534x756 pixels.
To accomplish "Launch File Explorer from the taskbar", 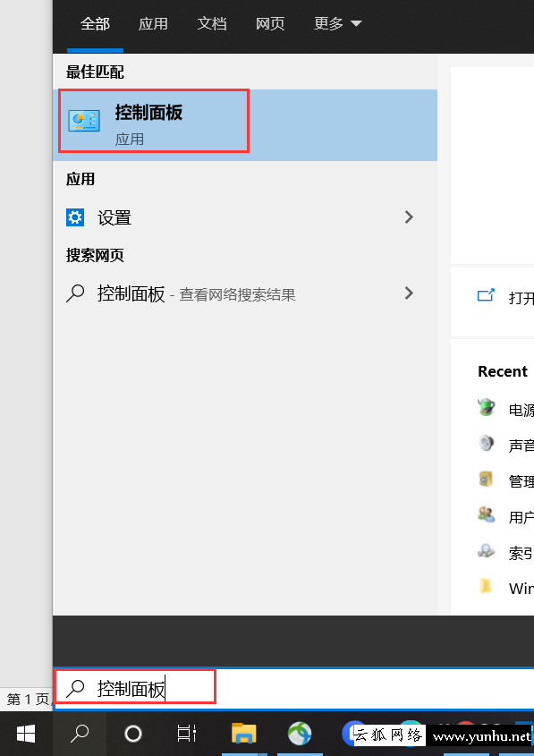I will tap(244, 734).
